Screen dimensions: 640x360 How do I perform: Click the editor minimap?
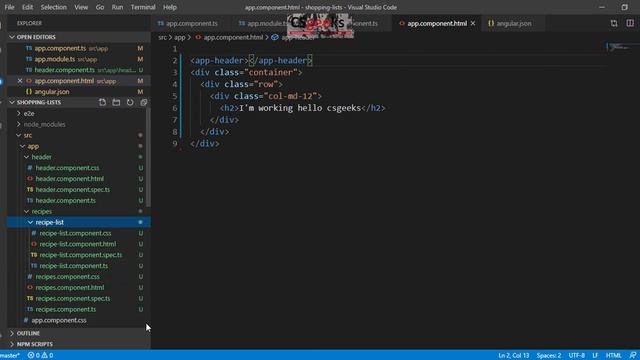(x=620, y=47)
